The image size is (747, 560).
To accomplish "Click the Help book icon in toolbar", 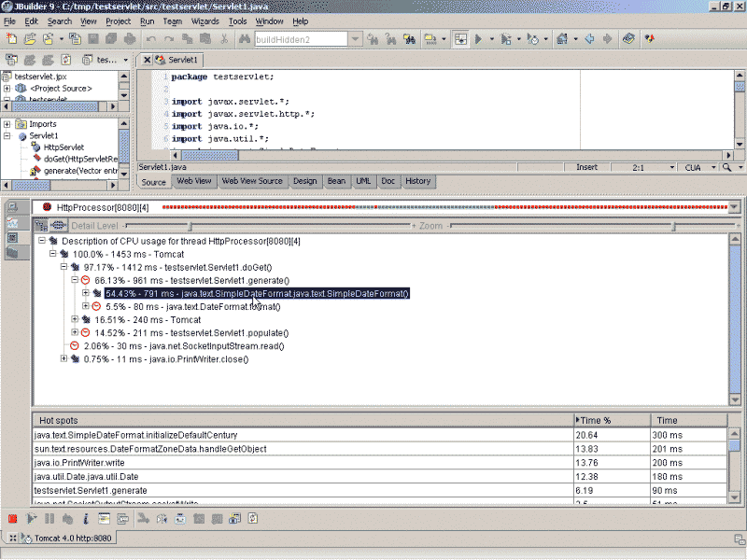I will coord(628,39).
